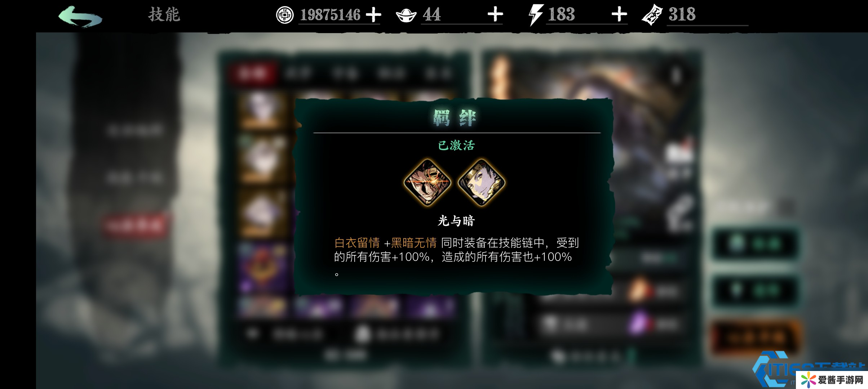Click the 光与暗 bond name
Image resolution: width=868 pixels, height=389 pixels.
pos(456,220)
